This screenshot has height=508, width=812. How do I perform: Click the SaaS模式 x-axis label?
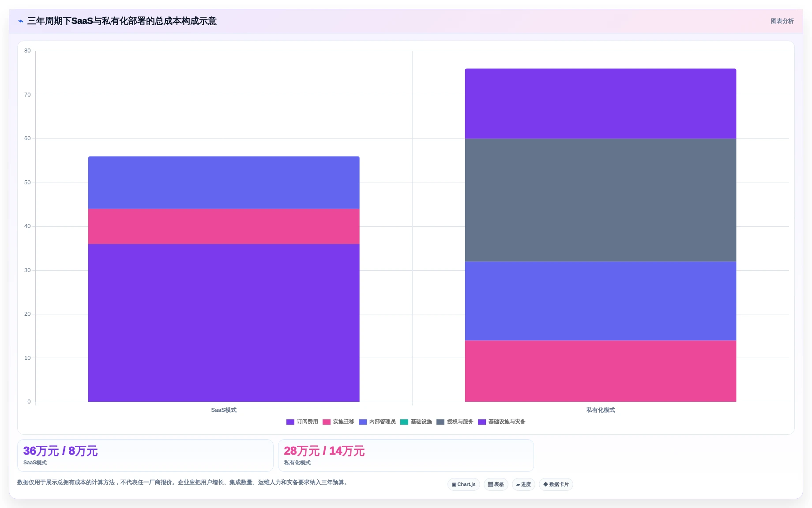[x=224, y=410]
